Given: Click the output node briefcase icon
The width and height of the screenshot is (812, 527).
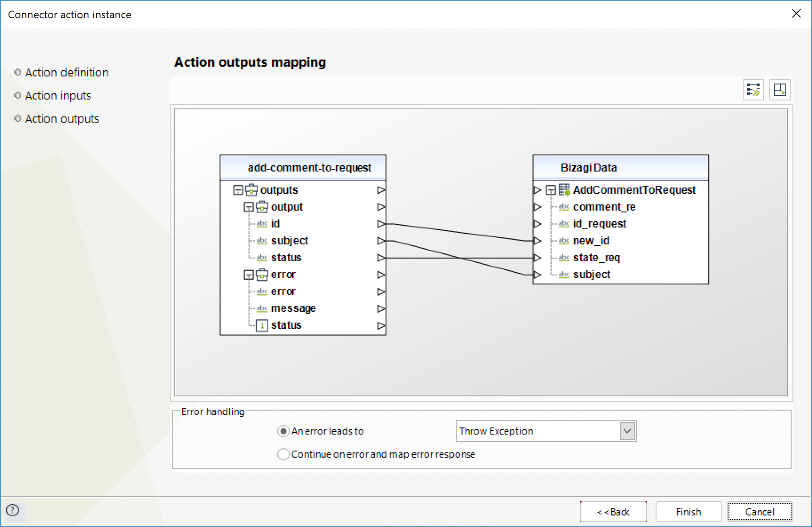Looking at the screenshot, I should point(262,207).
